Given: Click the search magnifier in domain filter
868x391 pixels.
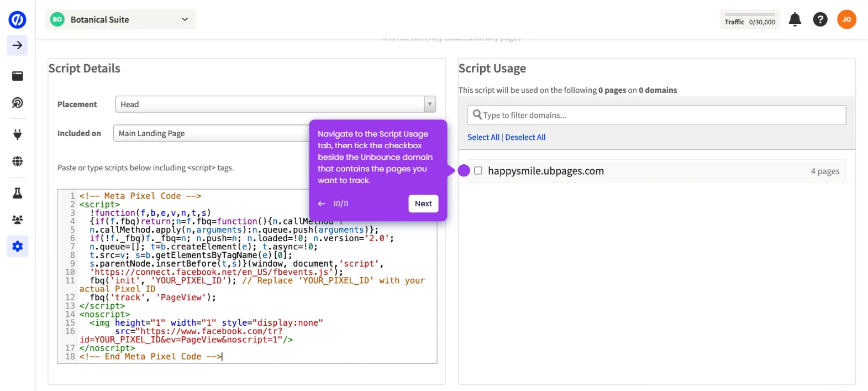Looking at the screenshot, I should [x=477, y=114].
